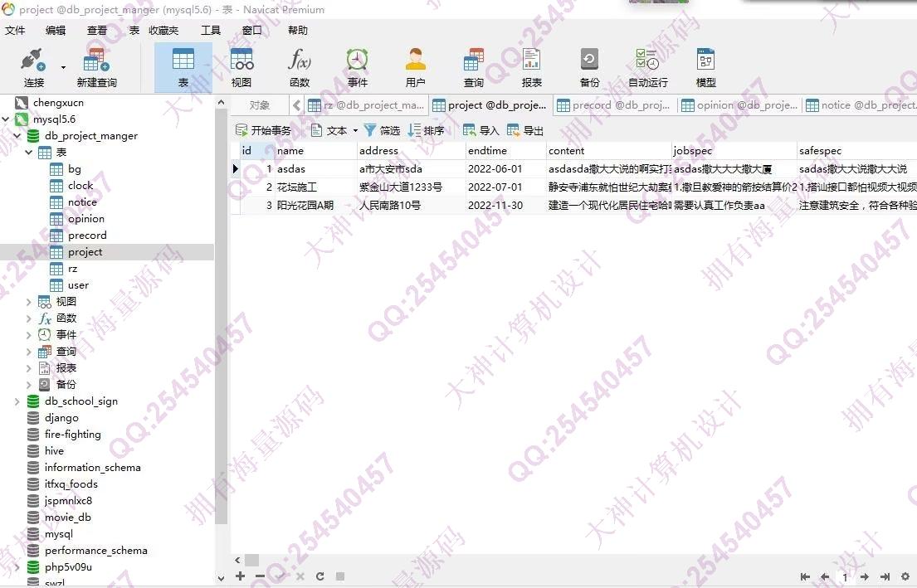Open the 事件 events toolbar icon
The image size is (917, 588).
[358, 67]
